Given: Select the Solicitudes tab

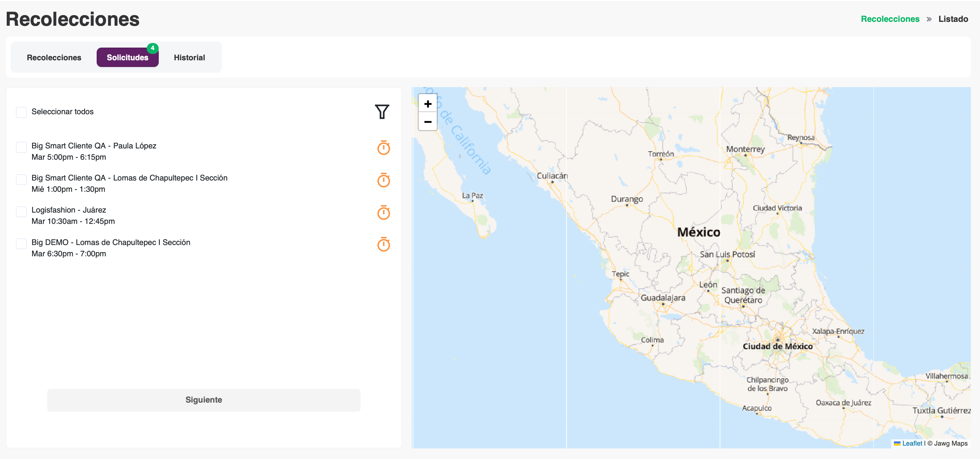Looking at the screenshot, I should coord(127,57).
